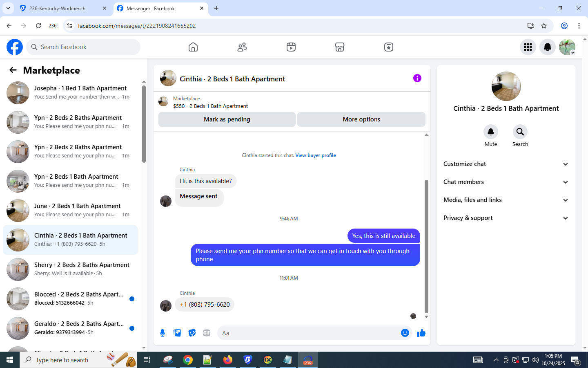Choose a sticker icon
Image resolution: width=588 pixels, height=368 pixels.
click(192, 333)
